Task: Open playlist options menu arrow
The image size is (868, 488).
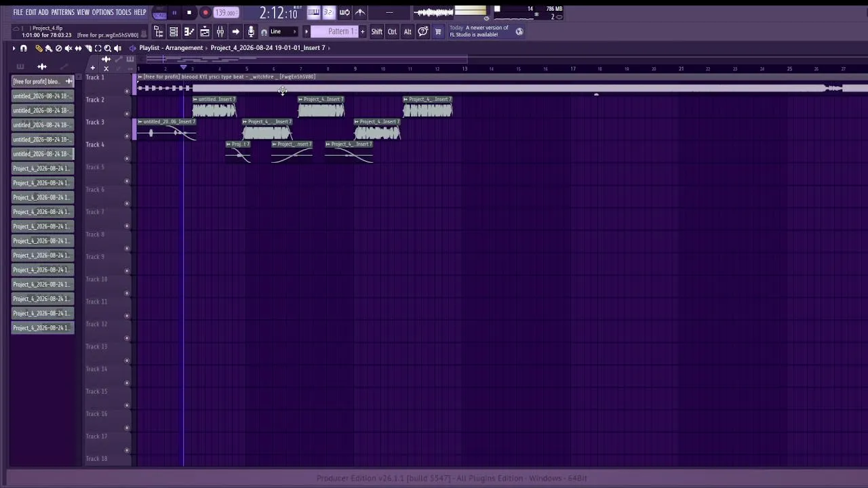Action: [14, 48]
